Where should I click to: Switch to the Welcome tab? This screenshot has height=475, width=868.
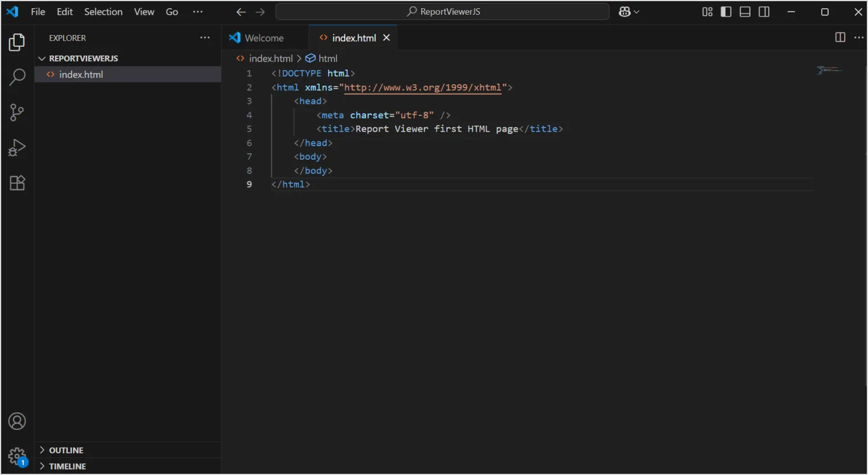(264, 37)
